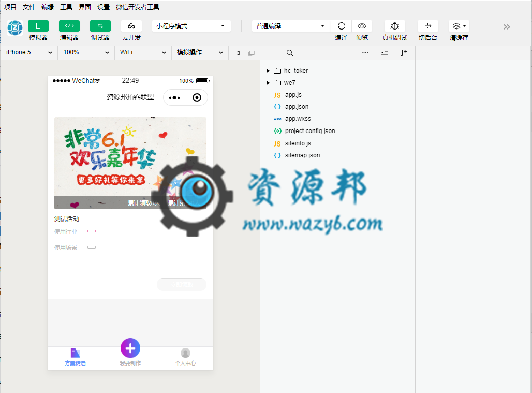Switch to the 个人中心 tab

185,357
